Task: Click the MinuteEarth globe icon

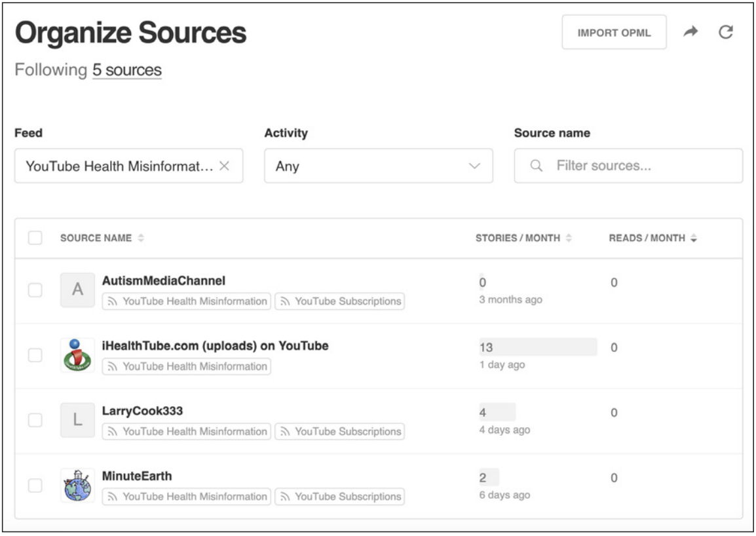Action: coord(77,486)
